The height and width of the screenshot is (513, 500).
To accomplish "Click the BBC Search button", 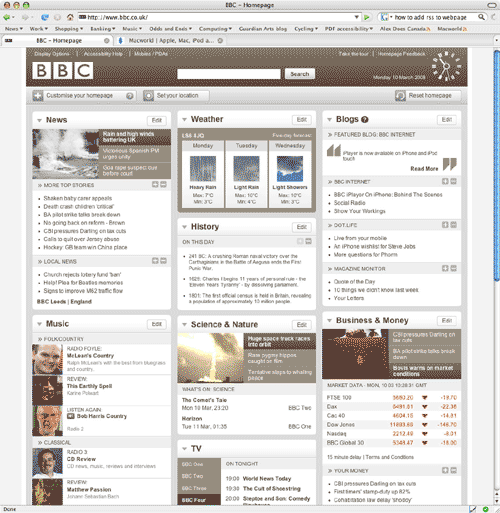I will point(300,74).
